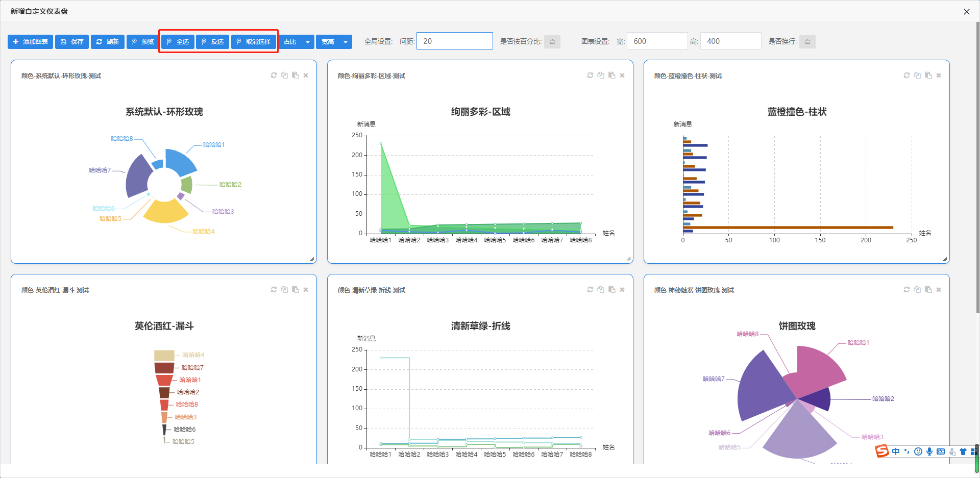Remove the 蓝橙撞色-柱状 chart card

[939, 76]
